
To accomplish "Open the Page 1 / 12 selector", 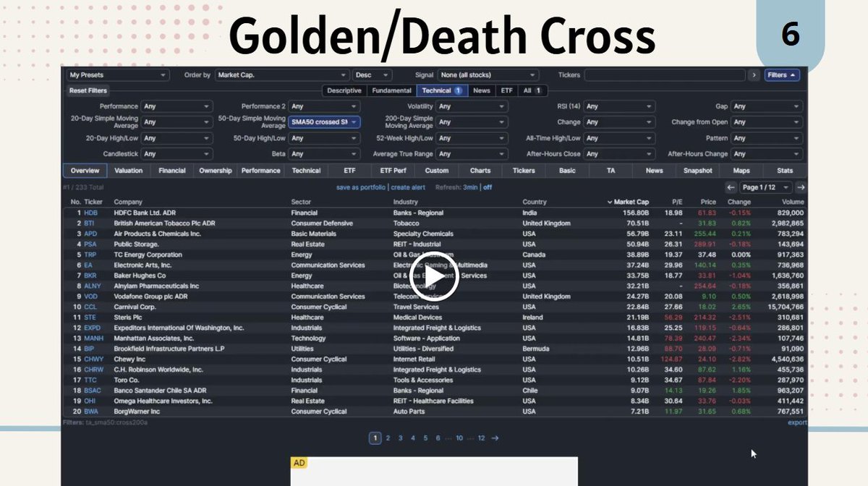I will tap(766, 187).
